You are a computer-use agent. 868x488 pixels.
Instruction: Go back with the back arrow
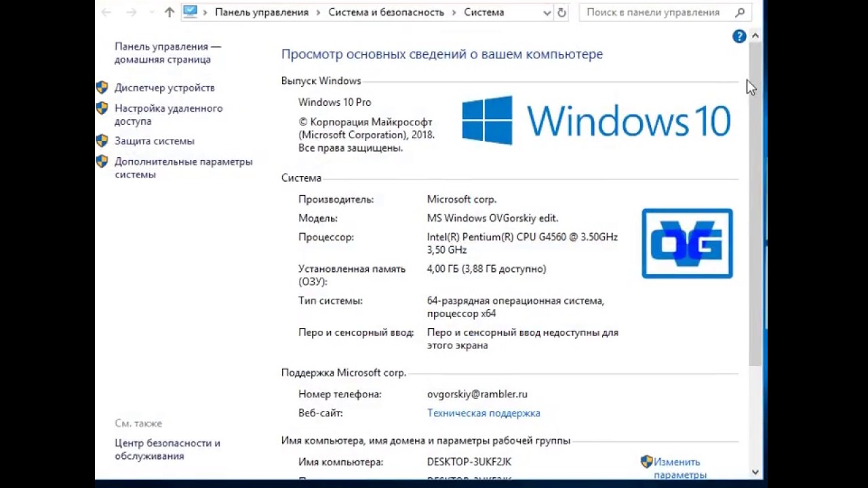[106, 12]
